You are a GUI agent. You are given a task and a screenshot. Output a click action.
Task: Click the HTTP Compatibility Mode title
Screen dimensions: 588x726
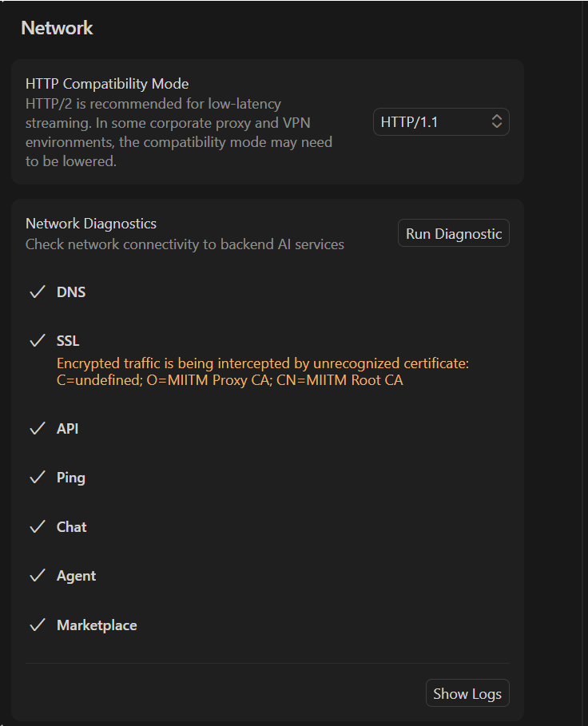(x=107, y=84)
